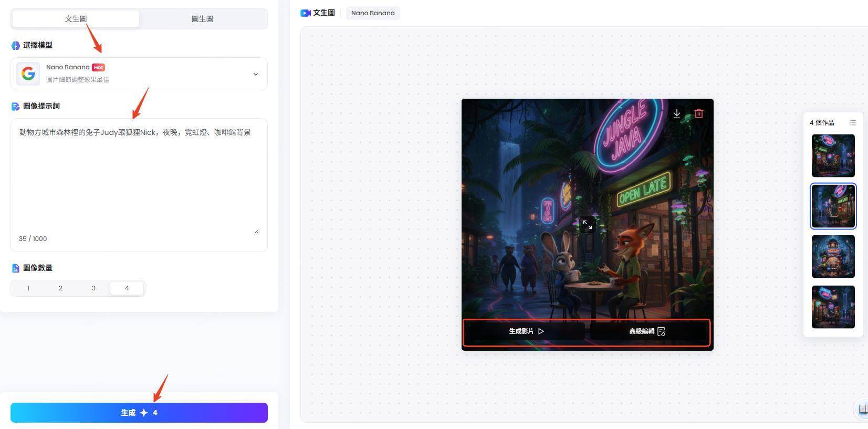Image resolution: width=868 pixels, height=429 pixels.
Task: Click the book icon at bottom right
Action: [862, 409]
